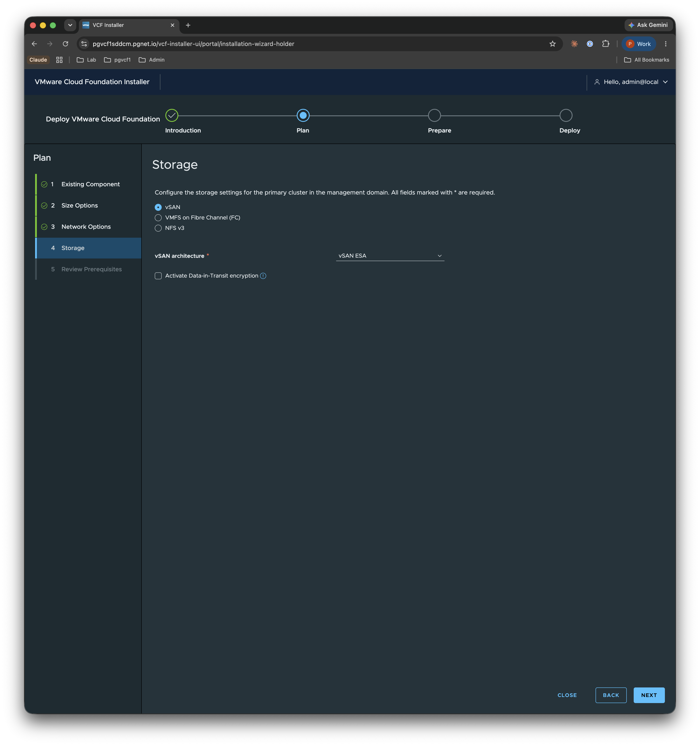Image resolution: width=700 pixels, height=746 pixels.
Task: Open the Chrome three-dot menu
Action: tap(666, 44)
